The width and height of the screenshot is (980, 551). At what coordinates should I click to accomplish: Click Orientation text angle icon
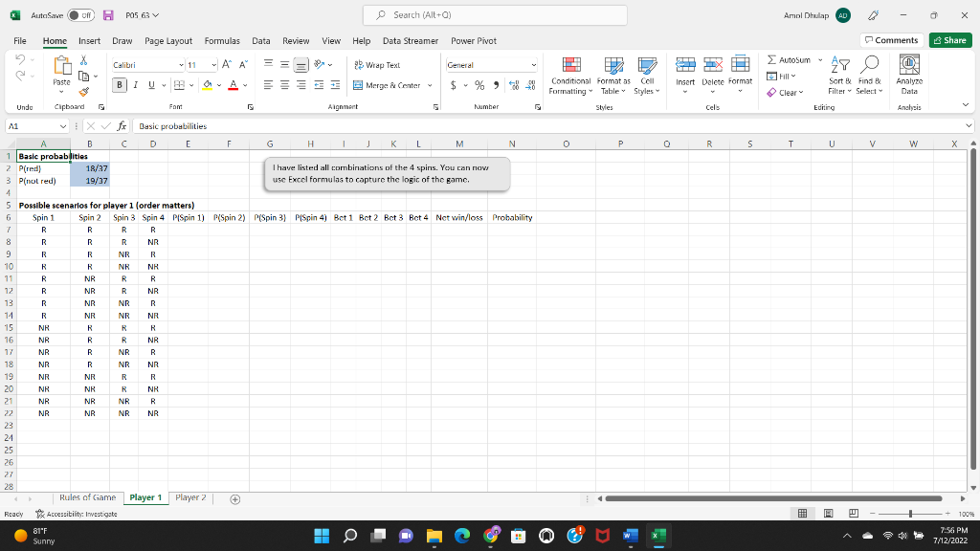(x=320, y=64)
